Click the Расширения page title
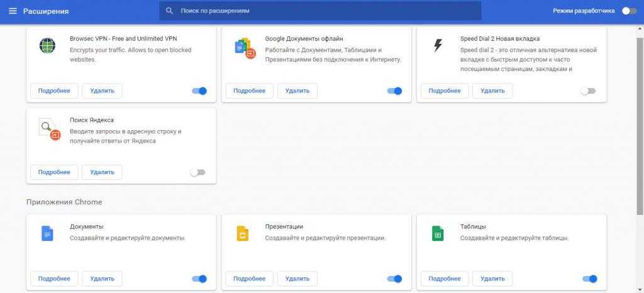The height and width of the screenshot is (293, 644). (x=46, y=11)
